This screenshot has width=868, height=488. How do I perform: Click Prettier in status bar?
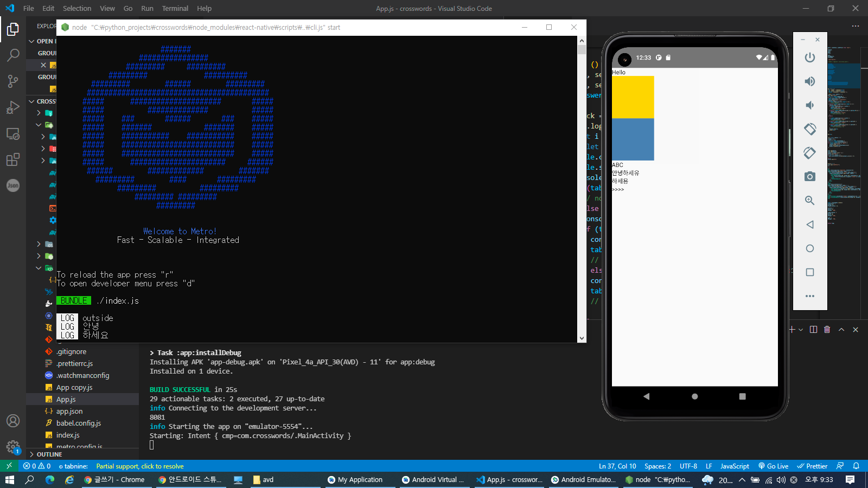pyautogui.click(x=812, y=466)
